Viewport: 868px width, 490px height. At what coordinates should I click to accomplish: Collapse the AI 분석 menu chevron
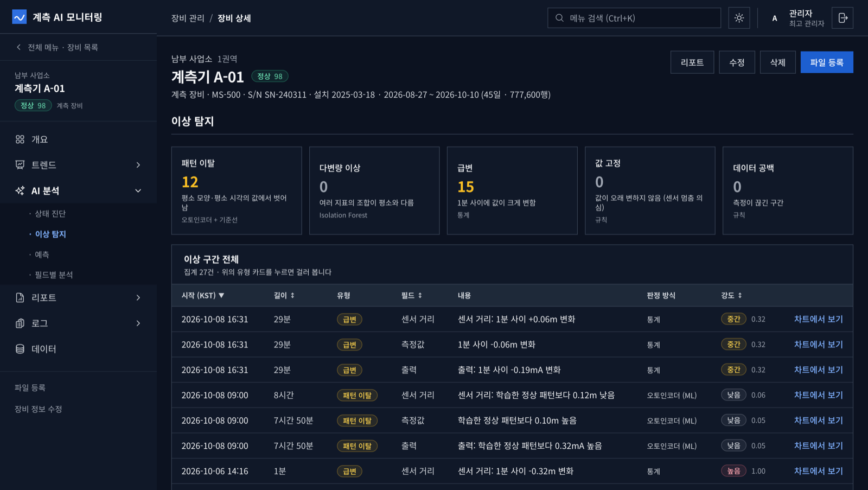click(138, 190)
